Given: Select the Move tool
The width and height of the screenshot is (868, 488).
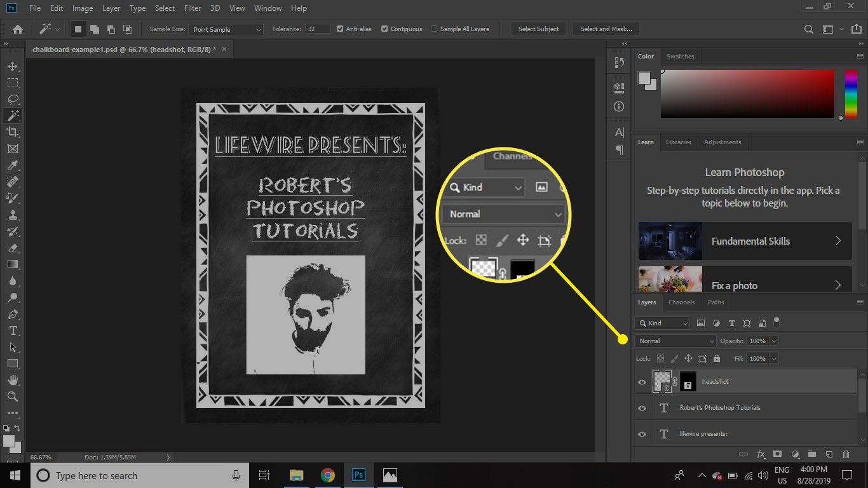Looking at the screenshot, I should (12, 66).
